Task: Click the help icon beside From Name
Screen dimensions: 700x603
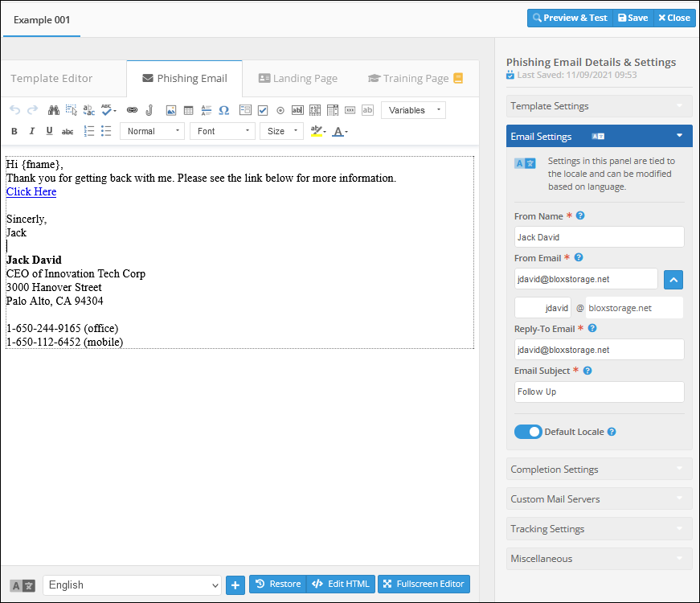Action: (580, 216)
